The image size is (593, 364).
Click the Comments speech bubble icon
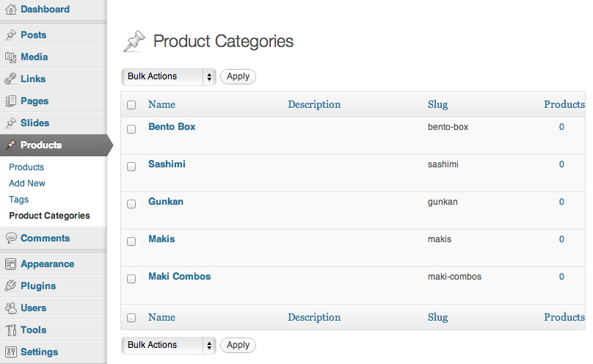11,238
